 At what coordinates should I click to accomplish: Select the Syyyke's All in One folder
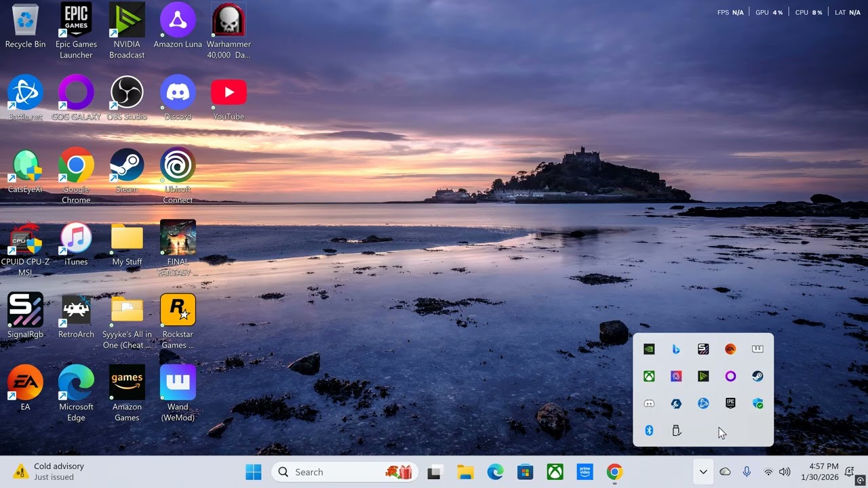127,322
